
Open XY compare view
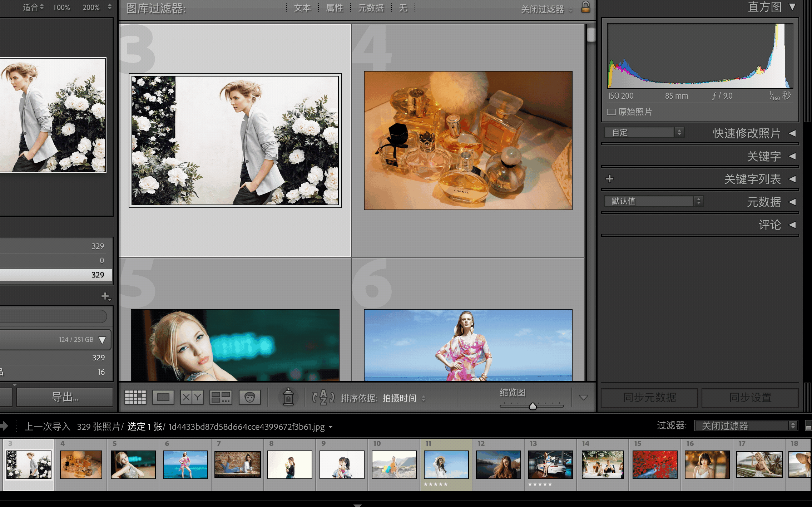(x=192, y=397)
